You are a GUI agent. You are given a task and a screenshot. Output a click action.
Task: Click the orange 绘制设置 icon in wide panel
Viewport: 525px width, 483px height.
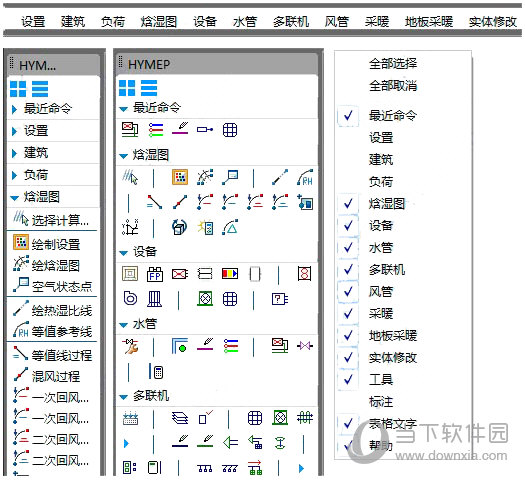pyautogui.click(x=180, y=177)
